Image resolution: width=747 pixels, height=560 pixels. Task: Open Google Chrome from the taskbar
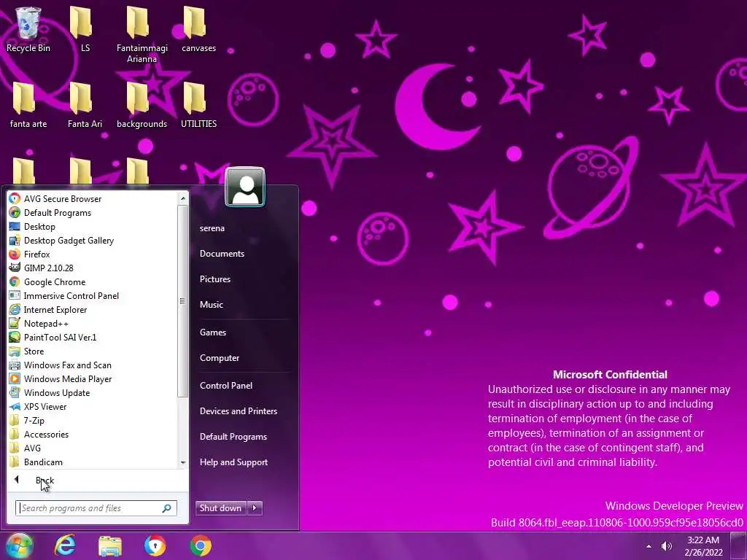point(201,546)
